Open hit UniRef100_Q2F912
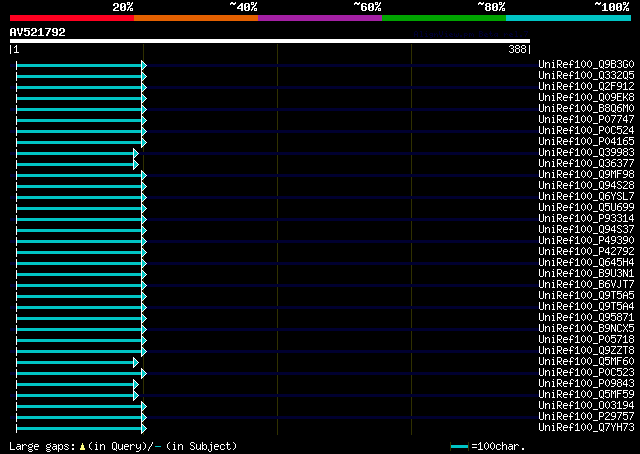 586,87
